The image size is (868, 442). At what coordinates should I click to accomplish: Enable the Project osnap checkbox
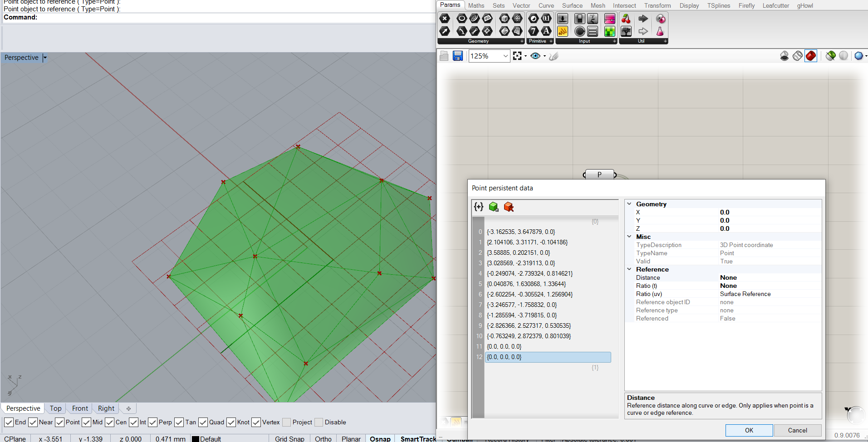[286, 422]
